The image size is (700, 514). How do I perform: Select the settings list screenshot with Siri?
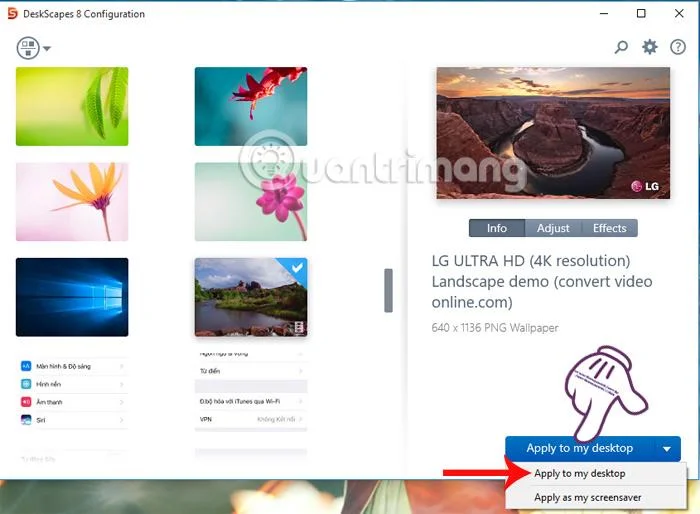tap(74, 393)
